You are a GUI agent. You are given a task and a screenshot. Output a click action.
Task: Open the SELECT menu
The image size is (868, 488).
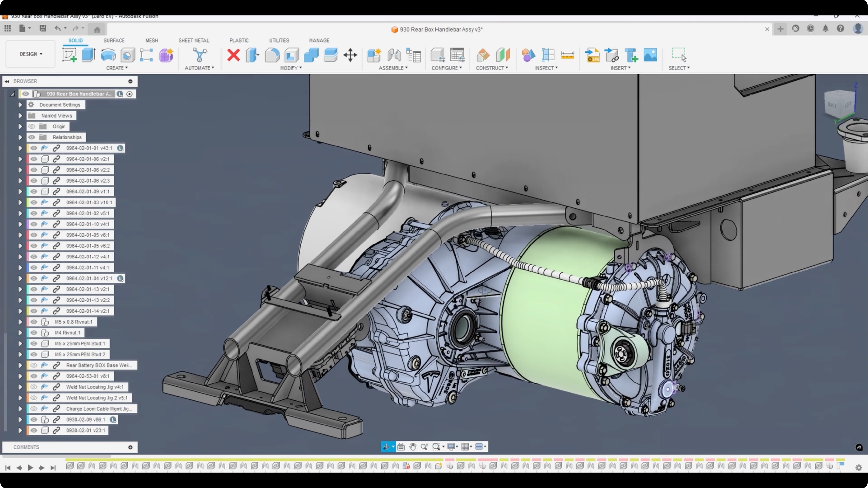click(x=679, y=68)
